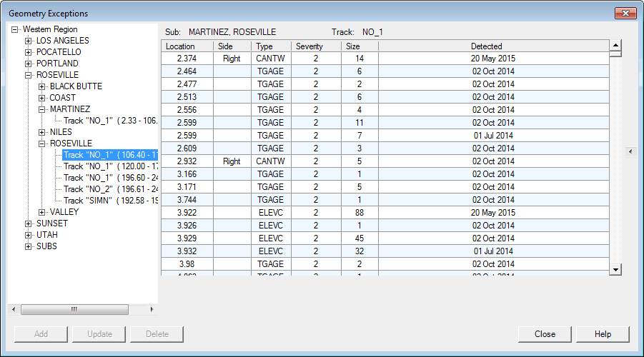The image size is (644, 357).
Task: Close the Geometry Exceptions window
Action: tap(625, 13)
